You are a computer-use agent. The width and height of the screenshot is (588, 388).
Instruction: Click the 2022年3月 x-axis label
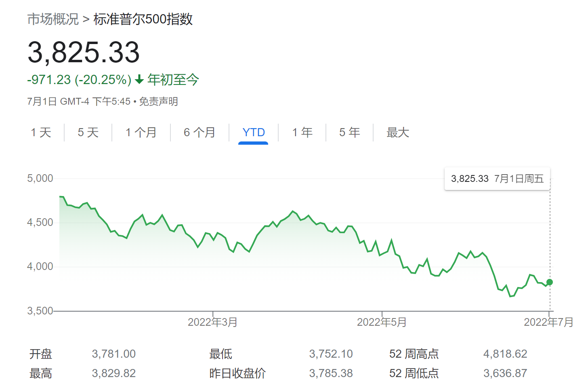[x=213, y=322]
